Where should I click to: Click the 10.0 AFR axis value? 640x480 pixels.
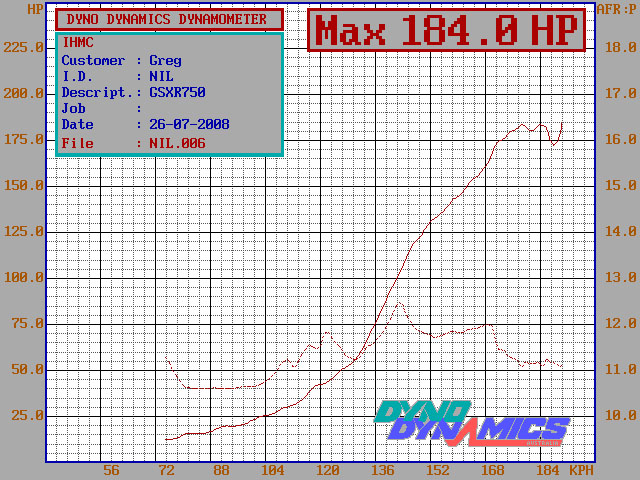(x=620, y=416)
